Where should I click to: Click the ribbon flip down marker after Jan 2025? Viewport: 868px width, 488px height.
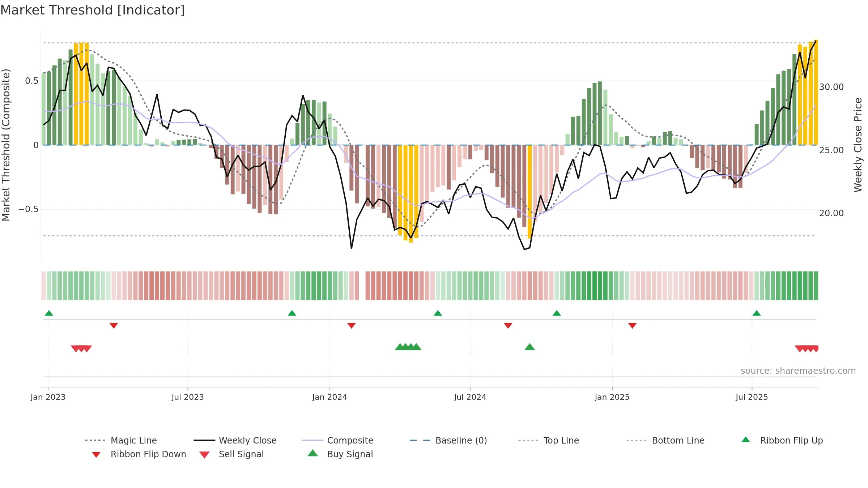pyautogui.click(x=632, y=326)
